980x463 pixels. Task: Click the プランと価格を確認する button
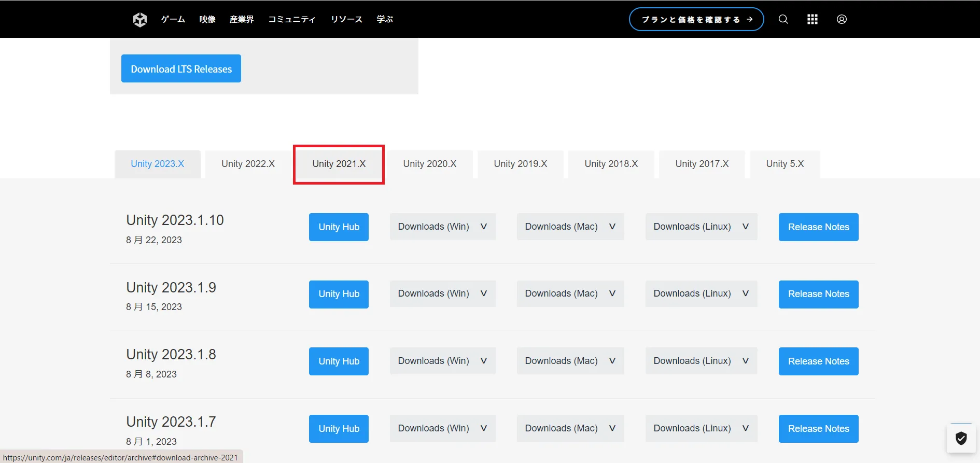696,19
